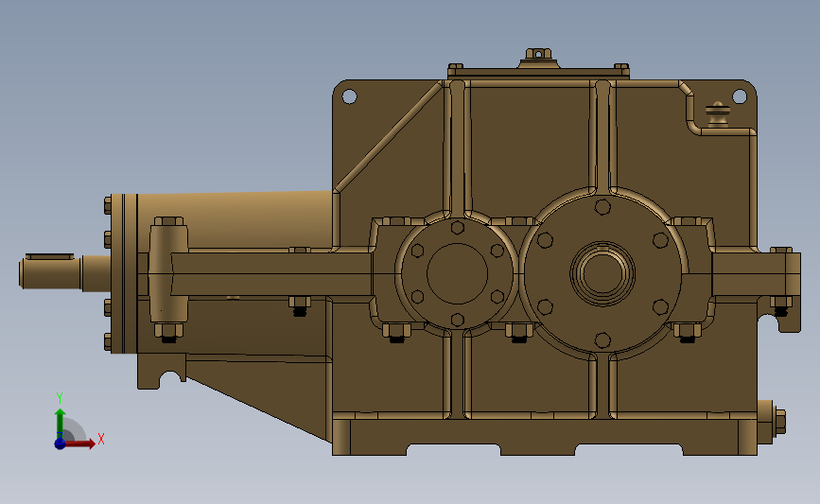This screenshot has width=820, height=504.
Task: Select the breather cap at the housing's upper right
Action: tap(718, 114)
